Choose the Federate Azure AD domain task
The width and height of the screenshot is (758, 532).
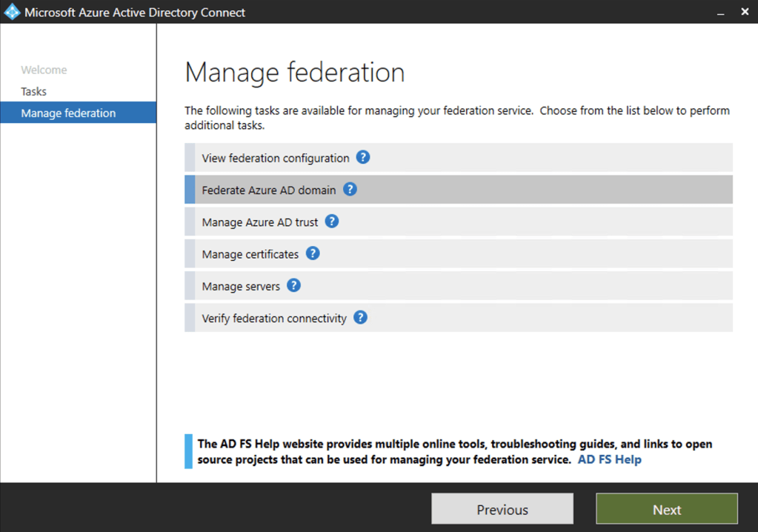pyautogui.click(x=268, y=190)
